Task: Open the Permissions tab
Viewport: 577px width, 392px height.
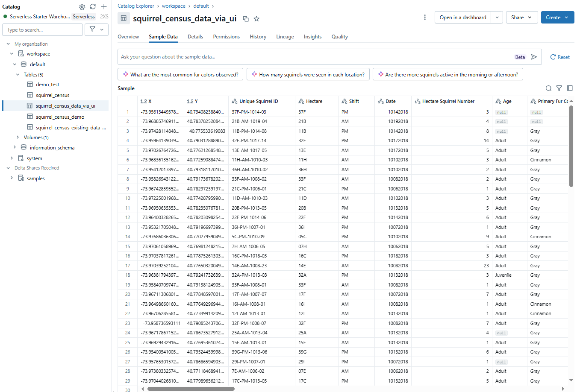Action: click(x=226, y=37)
